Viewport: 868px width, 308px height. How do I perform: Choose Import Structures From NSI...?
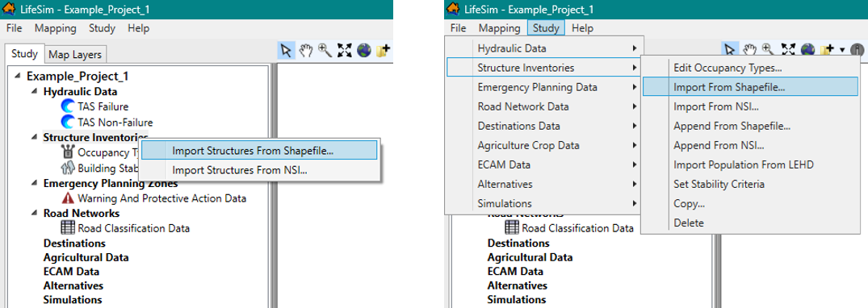pos(259,170)
